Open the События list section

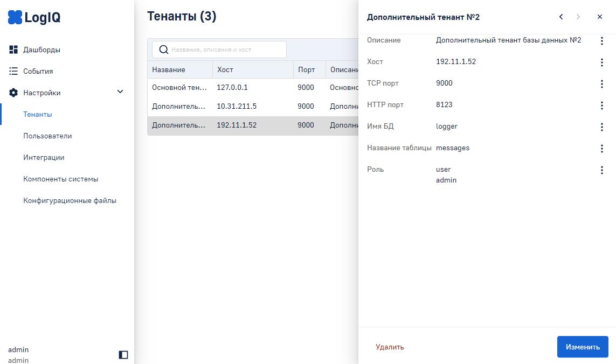(x=38, y=71)
